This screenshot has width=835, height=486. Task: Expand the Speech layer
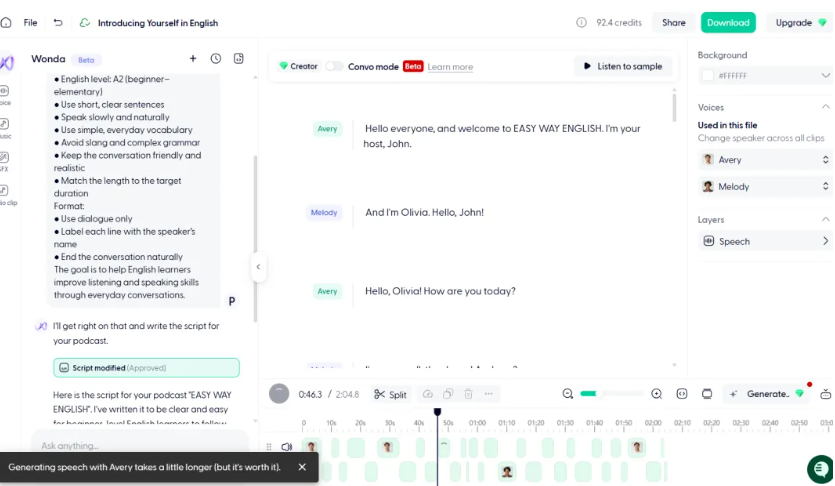[825, 241]
